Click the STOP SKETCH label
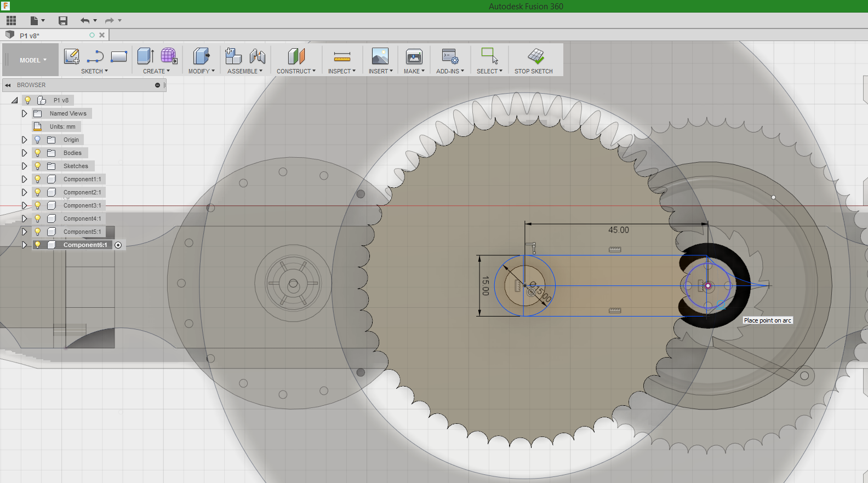The image size is (868, 483). (533, 71)
